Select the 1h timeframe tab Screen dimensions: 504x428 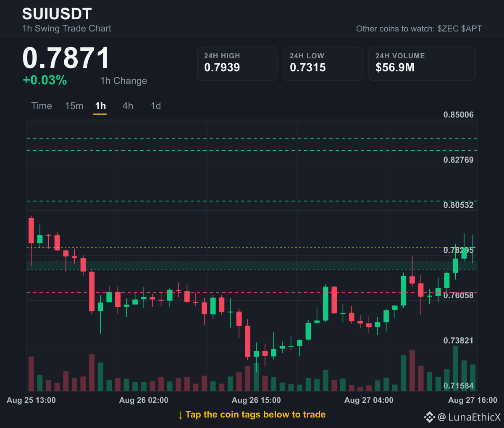click(x=100, y=106)
